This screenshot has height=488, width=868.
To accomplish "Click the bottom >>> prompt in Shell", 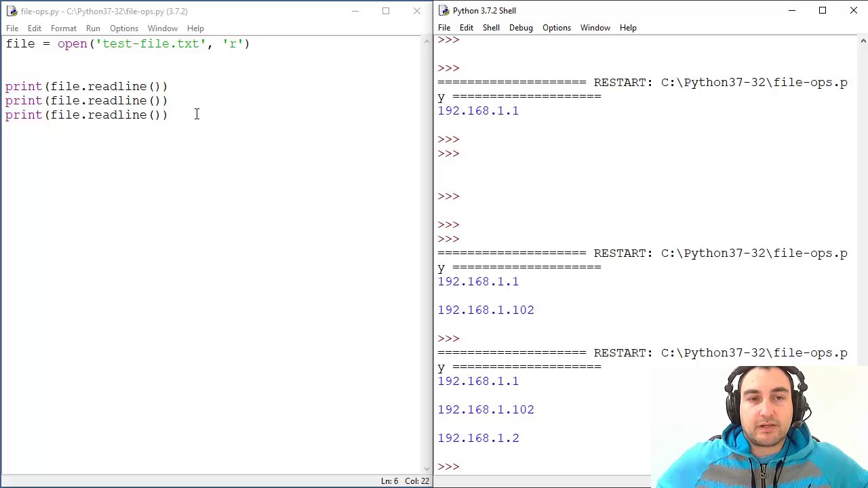I will point(448,466).
